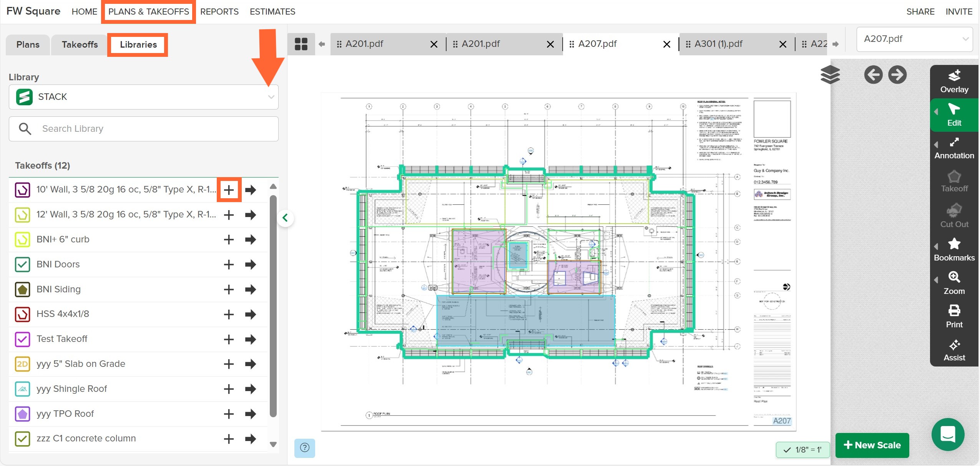Toggle the BNI Doors checkmark icon
This screenshot has width=980, height=466.
tap(22, 264)
